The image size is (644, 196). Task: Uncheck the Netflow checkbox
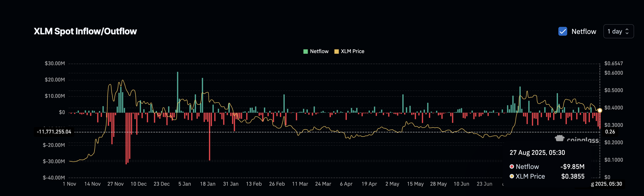(563, 31)
